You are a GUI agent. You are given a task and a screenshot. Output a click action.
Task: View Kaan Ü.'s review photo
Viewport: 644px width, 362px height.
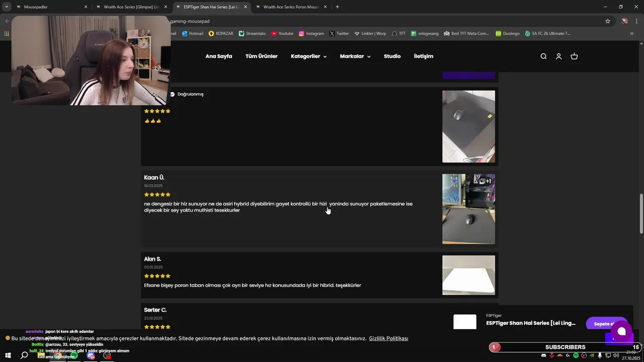468,209
